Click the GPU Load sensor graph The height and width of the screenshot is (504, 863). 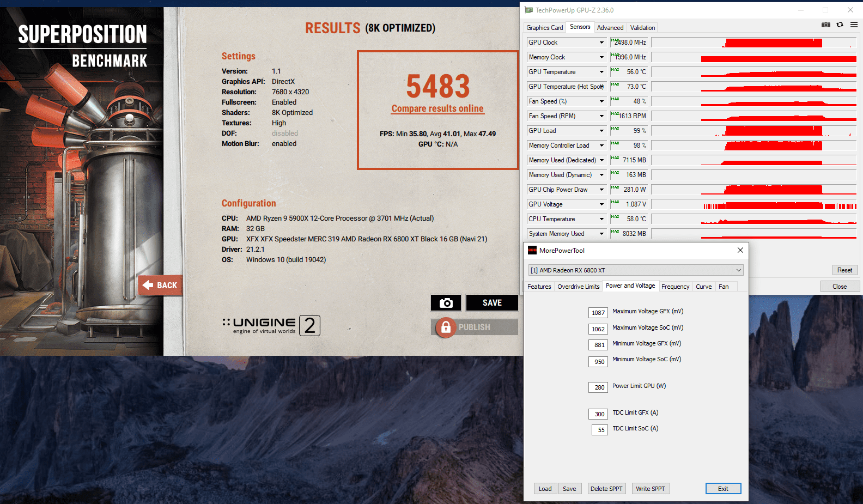click(x=754, y=131)
